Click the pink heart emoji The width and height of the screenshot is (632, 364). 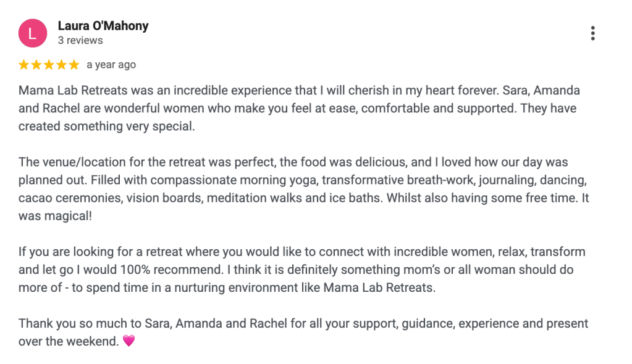[x=129, y=341]
